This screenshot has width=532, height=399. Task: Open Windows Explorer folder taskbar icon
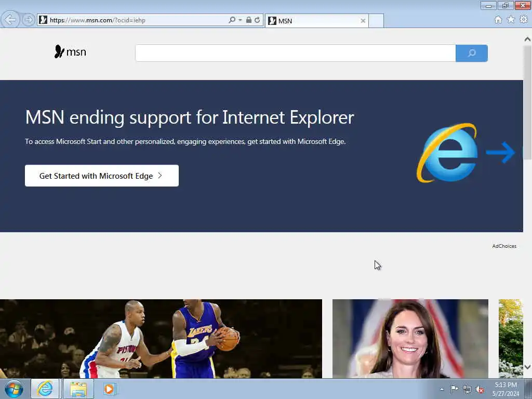point(79,389)
